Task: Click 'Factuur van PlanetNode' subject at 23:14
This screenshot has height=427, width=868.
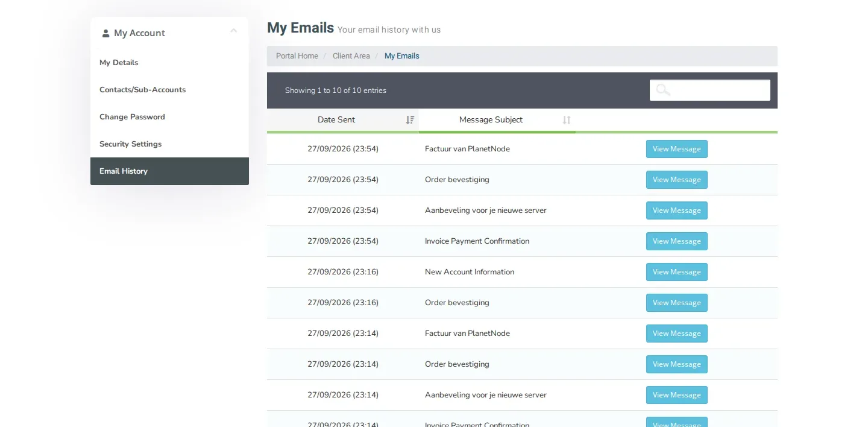Action: click(x=467, y=334)
